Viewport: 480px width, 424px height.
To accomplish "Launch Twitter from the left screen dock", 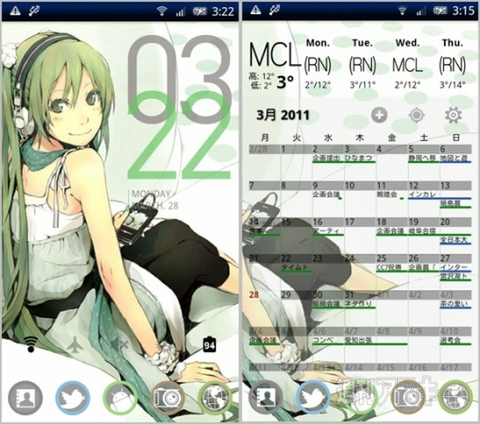I will [73, 398].
